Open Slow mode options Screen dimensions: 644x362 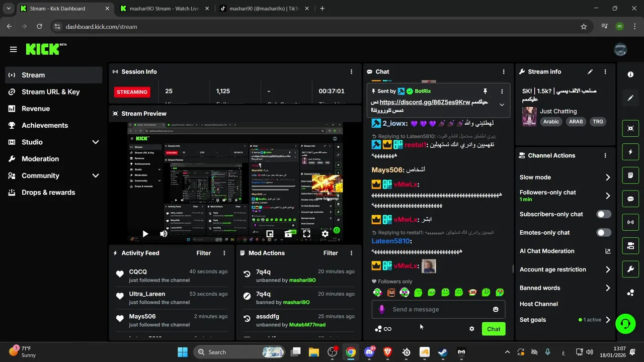[565, 177]
